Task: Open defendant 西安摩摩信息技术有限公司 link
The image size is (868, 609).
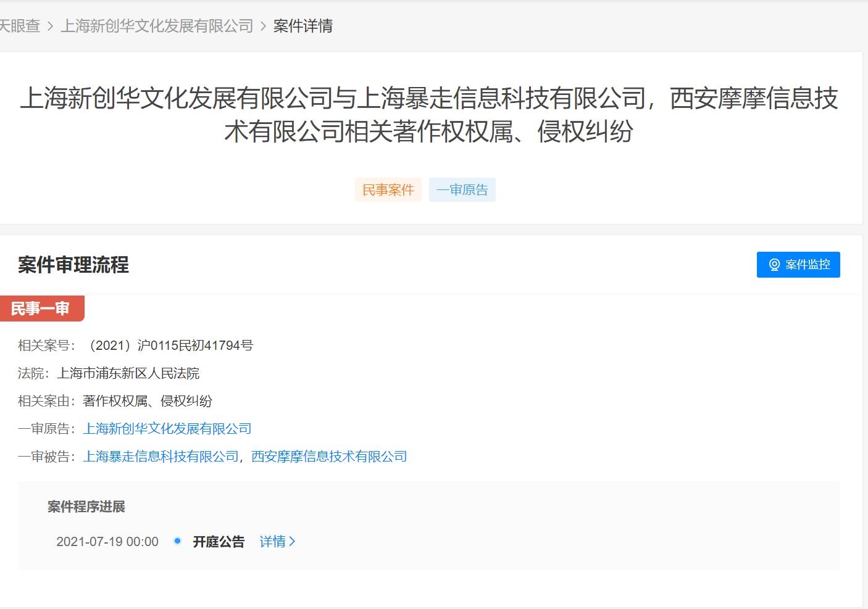Action: (329, 457)
